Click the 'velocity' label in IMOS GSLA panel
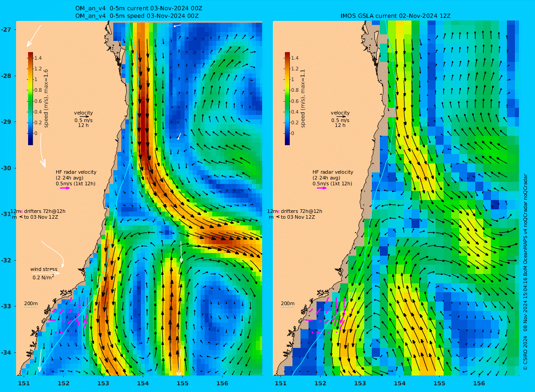This screenshot has width=535, height=392. [x=340, y=113]
